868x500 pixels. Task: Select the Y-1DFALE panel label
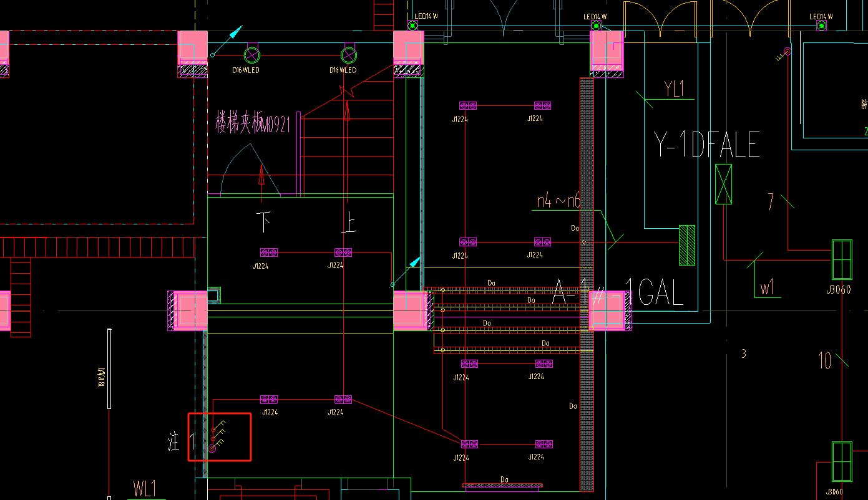[x=706, y=144]
